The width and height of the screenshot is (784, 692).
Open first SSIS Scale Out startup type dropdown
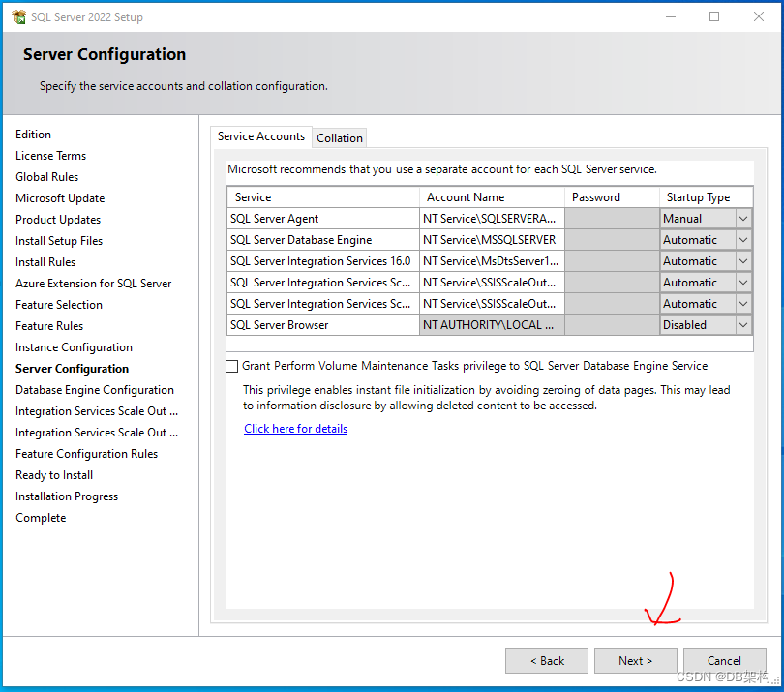[x=741, y=282]
